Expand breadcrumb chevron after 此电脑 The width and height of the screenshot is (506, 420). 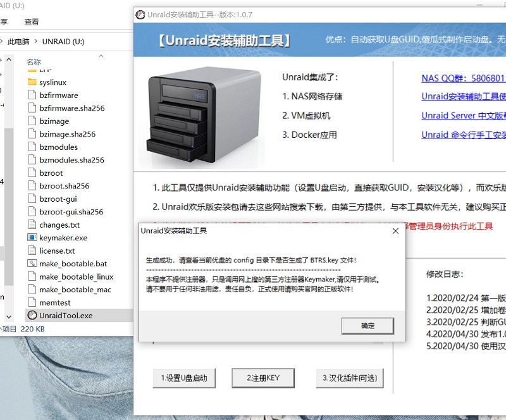(x=35, y=41)
